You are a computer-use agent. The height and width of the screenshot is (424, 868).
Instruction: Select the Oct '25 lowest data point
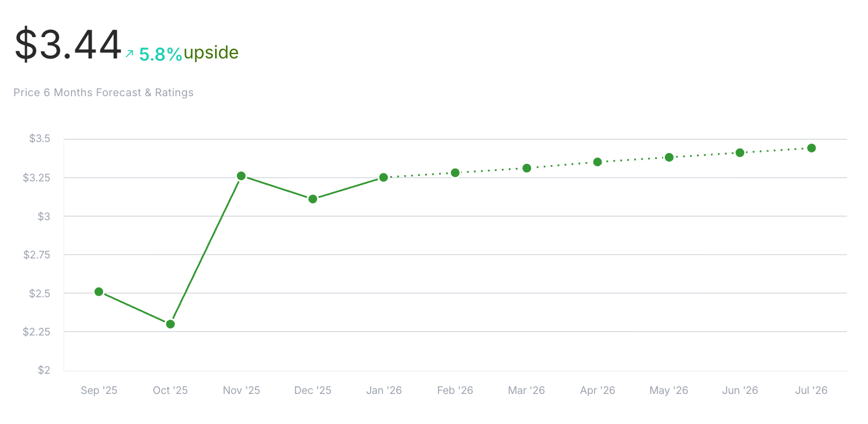[170, 324]
